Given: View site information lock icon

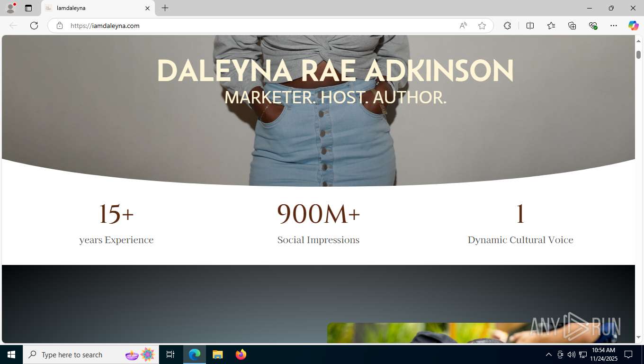Looking at the screenshot, I should (60, 26).
